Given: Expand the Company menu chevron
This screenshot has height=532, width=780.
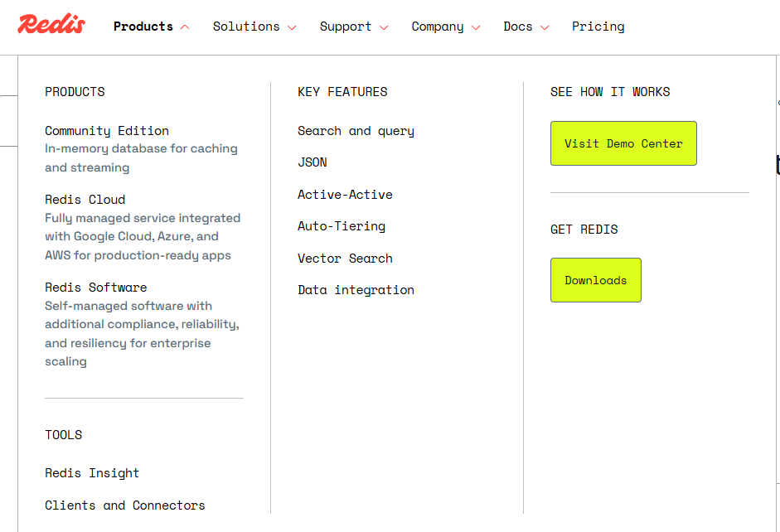Looking at the screenshot, I should pos(476,27).
